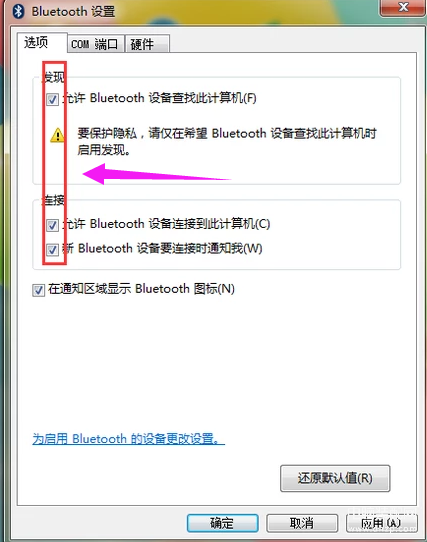427x542 pixels.
Task: Confirm with the 确定 button
Action: pyautogui.click(x=222, y=523)
